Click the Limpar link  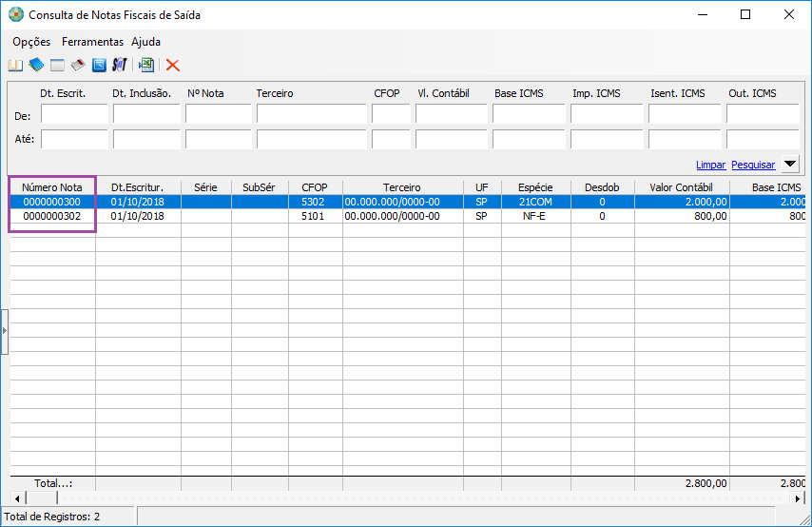(x=710, y=165)
